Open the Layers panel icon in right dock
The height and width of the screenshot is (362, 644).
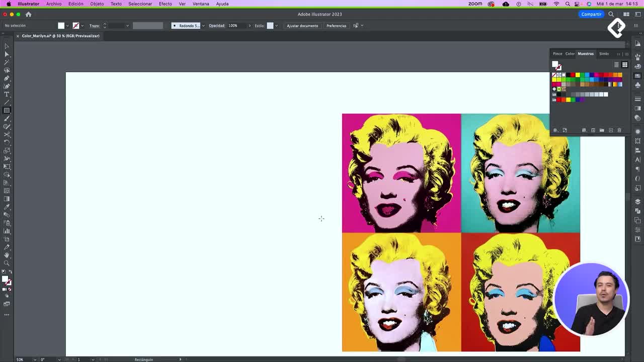click(637, 201)
